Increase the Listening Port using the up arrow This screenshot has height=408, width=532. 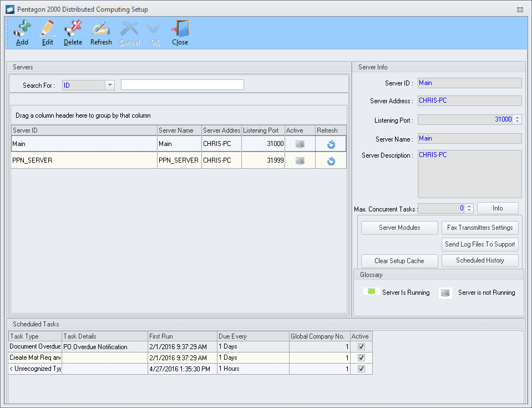tap(518, 117)
